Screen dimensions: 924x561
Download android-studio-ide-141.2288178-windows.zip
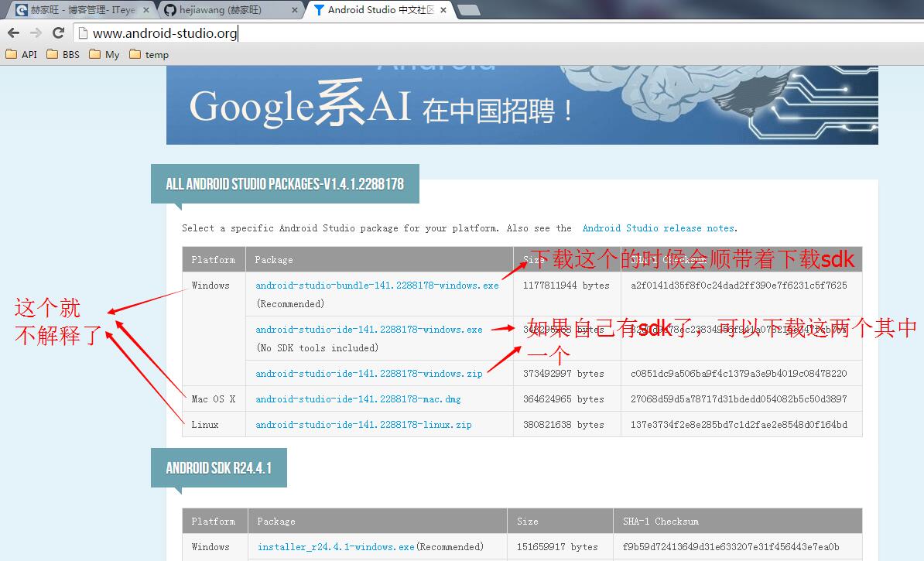369,374
